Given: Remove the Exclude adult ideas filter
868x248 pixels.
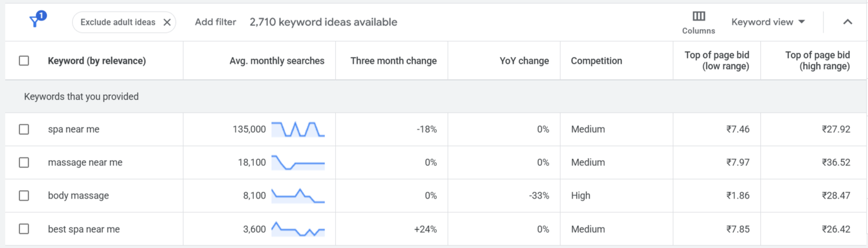Looking at the screenshot, I should [167, 22].
